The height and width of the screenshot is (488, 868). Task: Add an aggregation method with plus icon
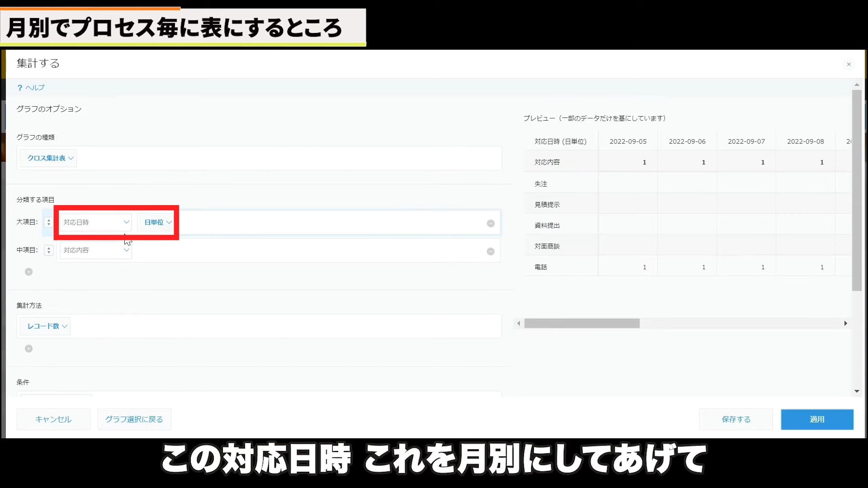tap(28, 349)
